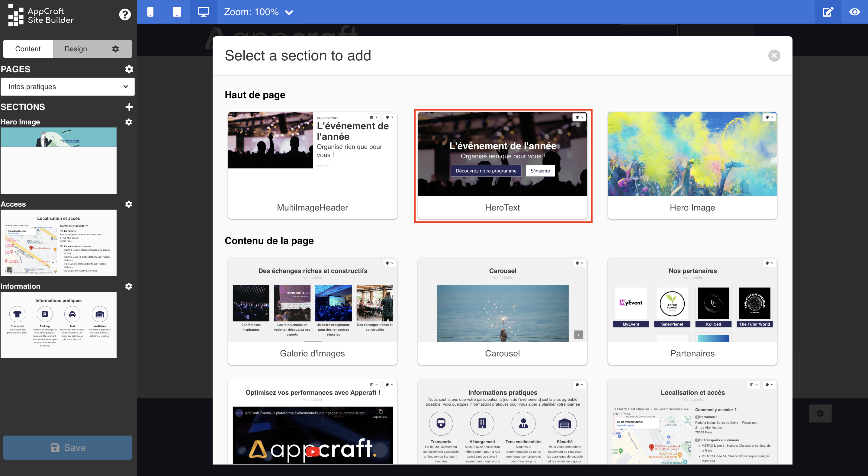This screenshot has width=868, height=476.
Task: Expand the Infos pratiques page selector
Action: tap(67, 87)
